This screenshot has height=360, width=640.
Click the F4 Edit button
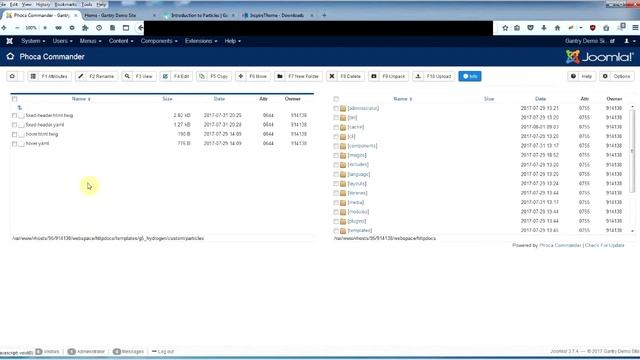pos(176,76)
